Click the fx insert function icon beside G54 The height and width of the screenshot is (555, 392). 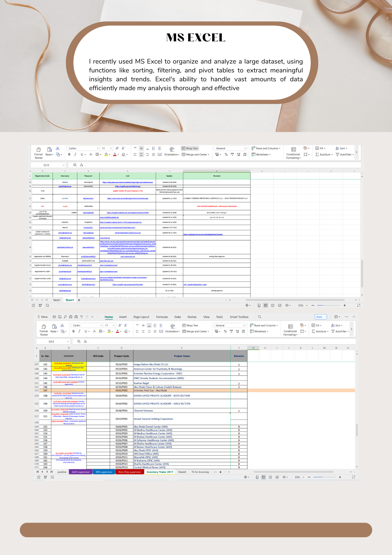pyautogui.click(x=85, y=342)
